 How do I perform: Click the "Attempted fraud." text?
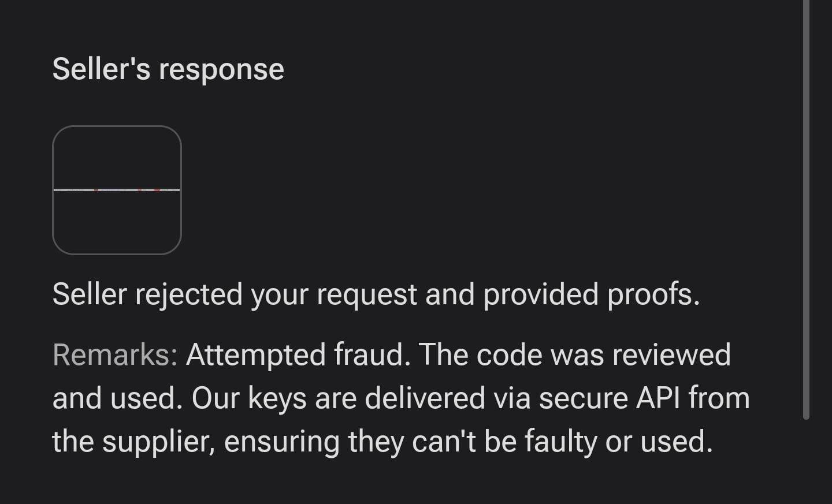[298, 354]
